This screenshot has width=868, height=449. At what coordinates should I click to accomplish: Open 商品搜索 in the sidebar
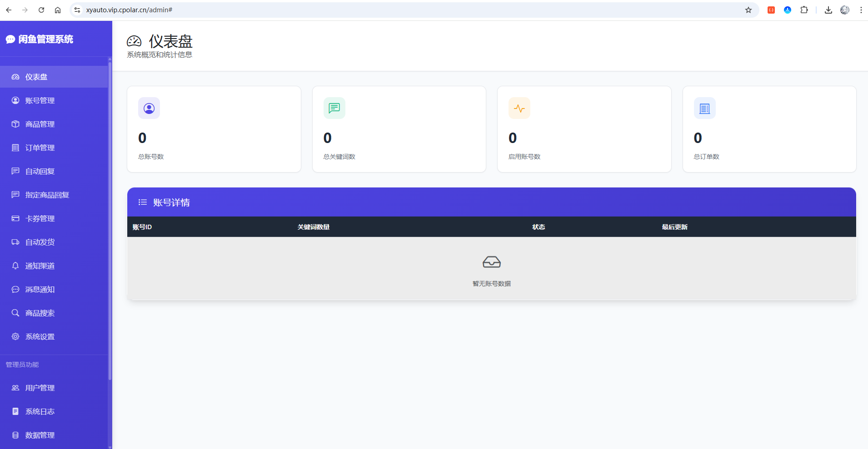pos(54,313)
